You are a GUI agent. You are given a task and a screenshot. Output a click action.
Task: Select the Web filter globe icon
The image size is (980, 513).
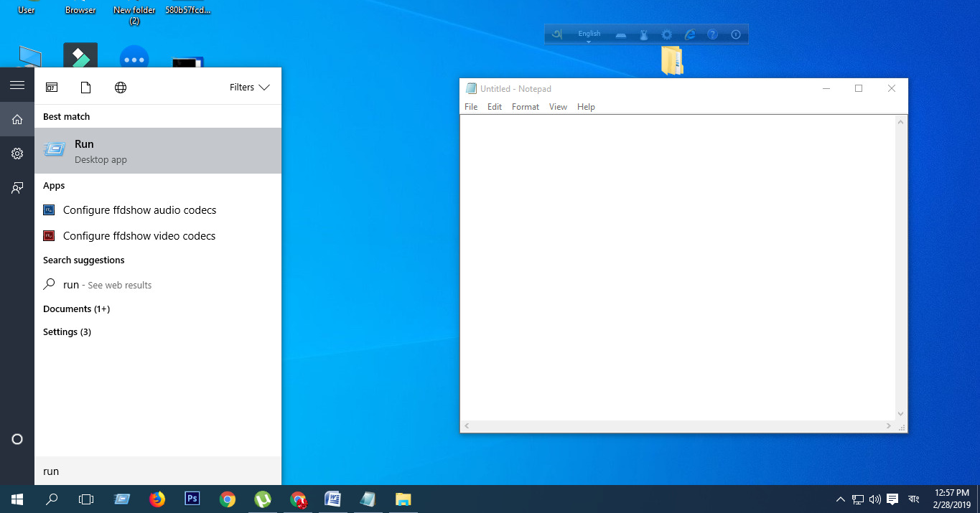(x=121, y=88)
